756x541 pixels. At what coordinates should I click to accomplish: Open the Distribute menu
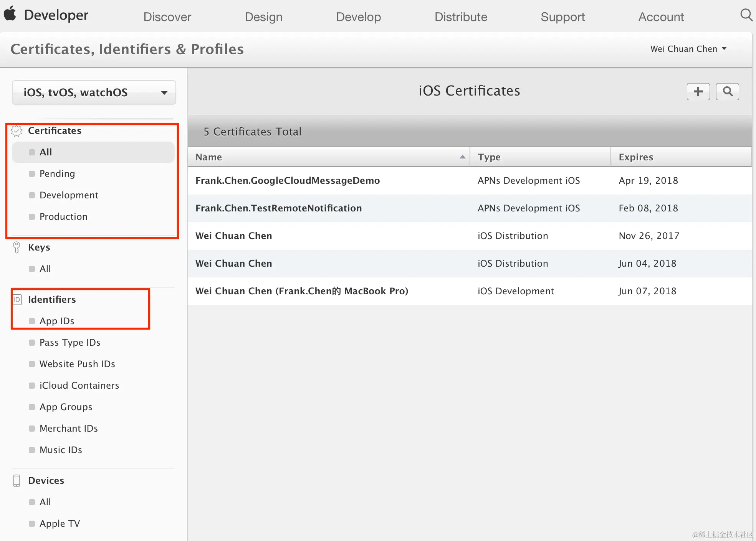[460, 17]
